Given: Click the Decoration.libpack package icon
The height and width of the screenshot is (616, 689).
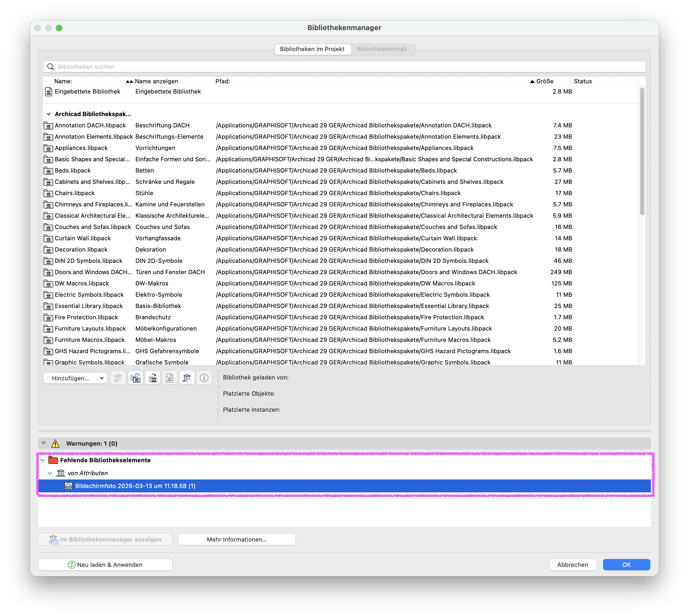Looking at the screenshot, I should click(x=48, y=250).
